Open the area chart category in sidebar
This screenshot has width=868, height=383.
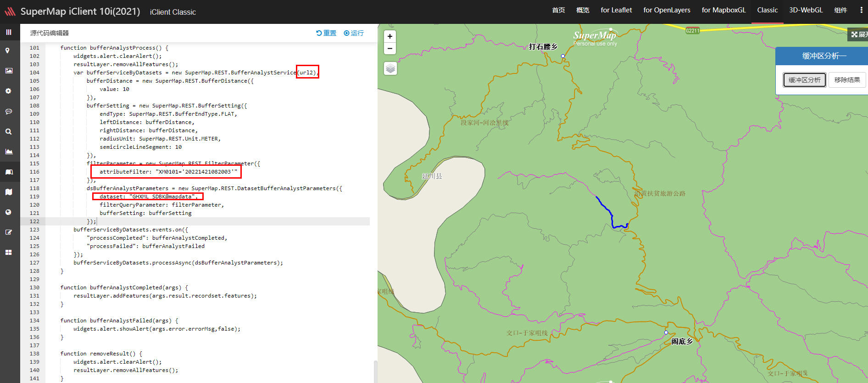coord(9,152)
